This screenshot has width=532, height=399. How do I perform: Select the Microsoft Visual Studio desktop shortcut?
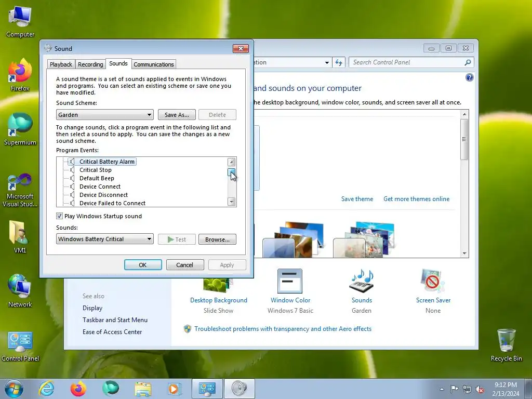coord(20,190)
